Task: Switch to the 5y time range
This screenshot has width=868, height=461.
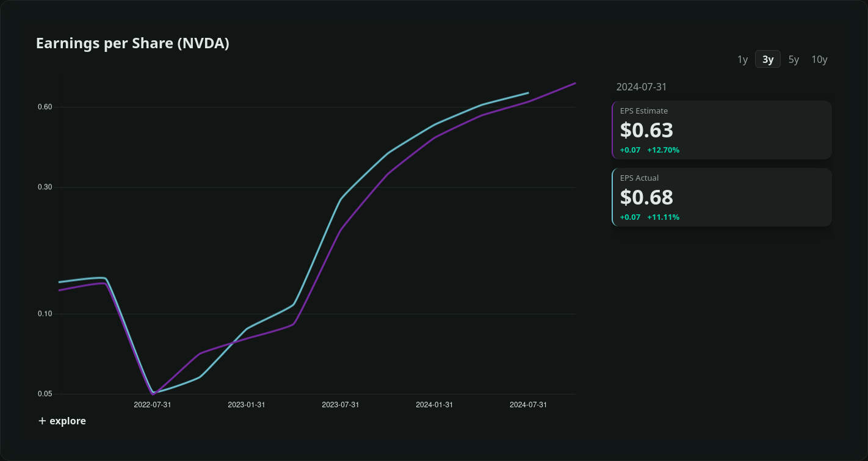Action: point(794,59)
